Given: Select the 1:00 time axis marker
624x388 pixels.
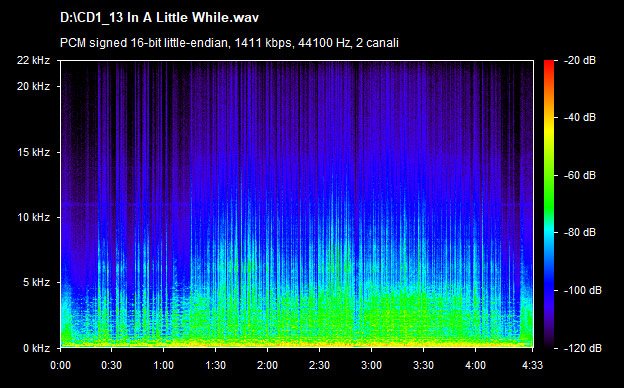Looking at the screenshot, I should click(164, 365).
